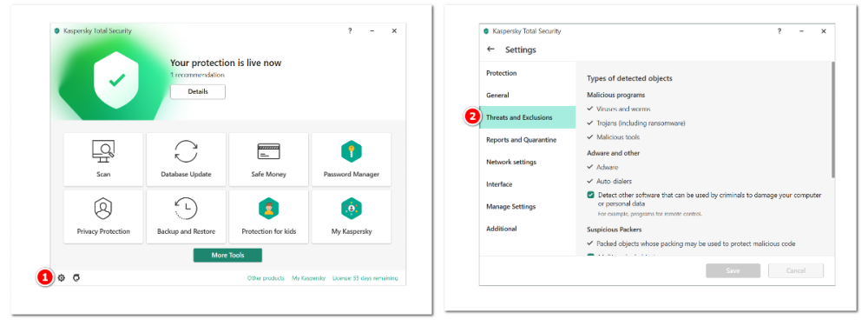Screen dimensions: 868x326
Task: Open Privacy Protection tile
Action: [x=103, y=216]
